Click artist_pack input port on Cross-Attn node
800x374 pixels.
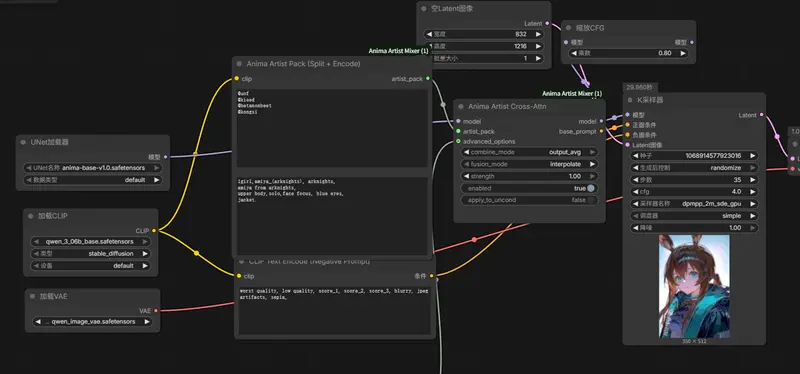[458, 132]
